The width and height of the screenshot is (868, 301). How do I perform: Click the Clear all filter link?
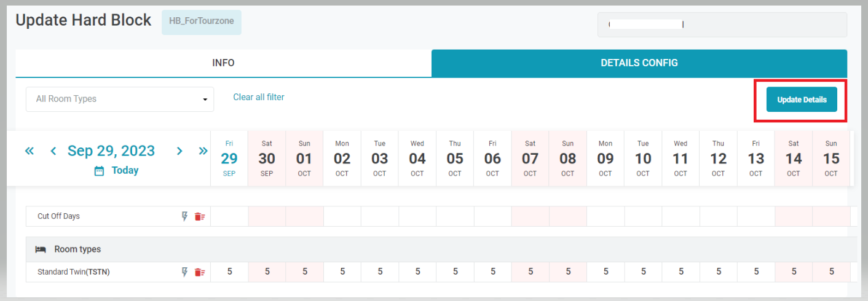259,97
